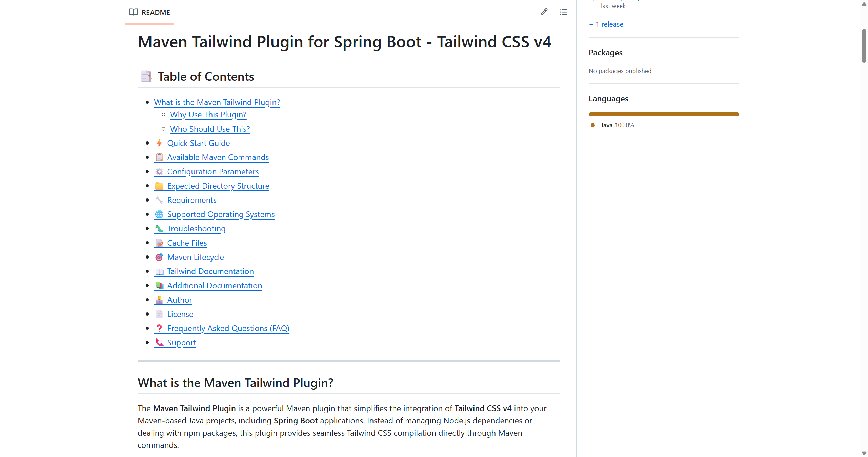
Task: Click the phone icon beside Support
Action: coord(159,342)
